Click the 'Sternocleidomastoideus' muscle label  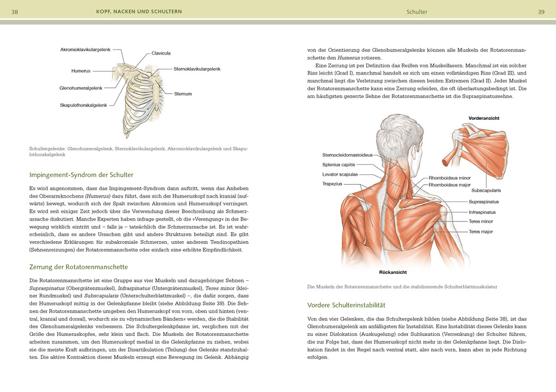[348, 155]
